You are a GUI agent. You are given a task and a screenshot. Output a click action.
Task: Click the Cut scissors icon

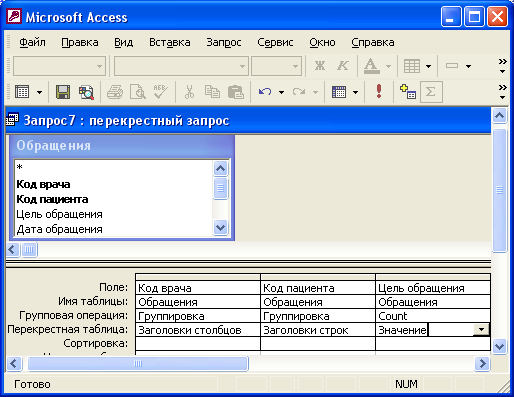[x=189, y=92]
